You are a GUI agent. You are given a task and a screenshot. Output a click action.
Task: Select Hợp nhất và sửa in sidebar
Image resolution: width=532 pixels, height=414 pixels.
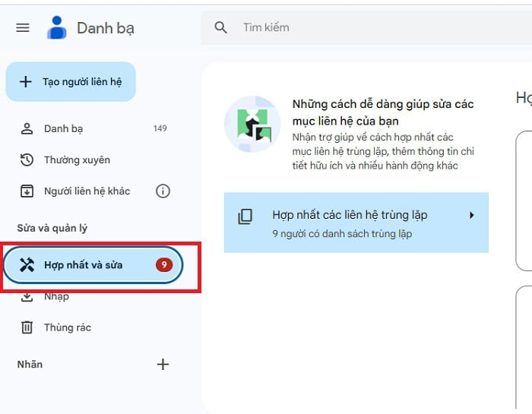click(93, 265)
